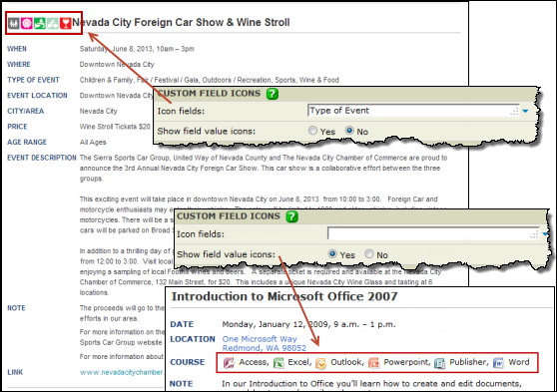Open help for upper Custom Field Icons panel
Viewport: 557px width, 392px height.
tap(273, 94)
